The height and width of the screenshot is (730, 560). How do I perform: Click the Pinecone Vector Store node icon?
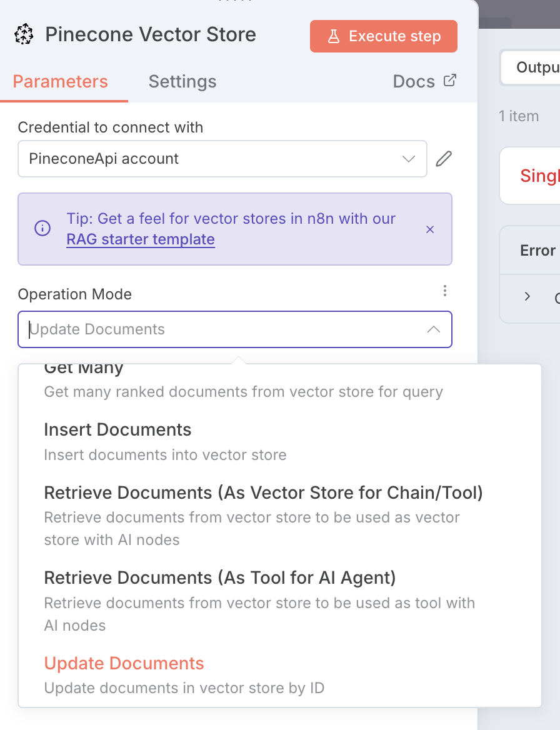click(24, 34)
